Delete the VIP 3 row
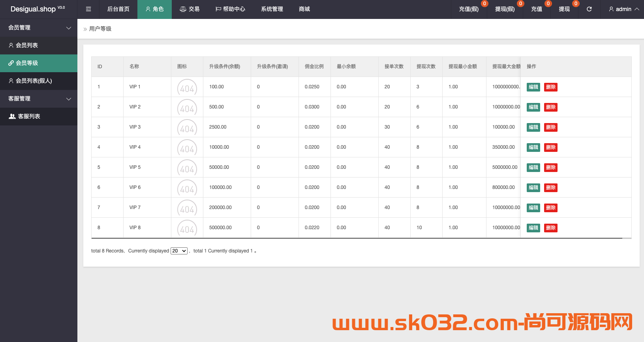This screenshot has width=644, height=342. point(551,127)
